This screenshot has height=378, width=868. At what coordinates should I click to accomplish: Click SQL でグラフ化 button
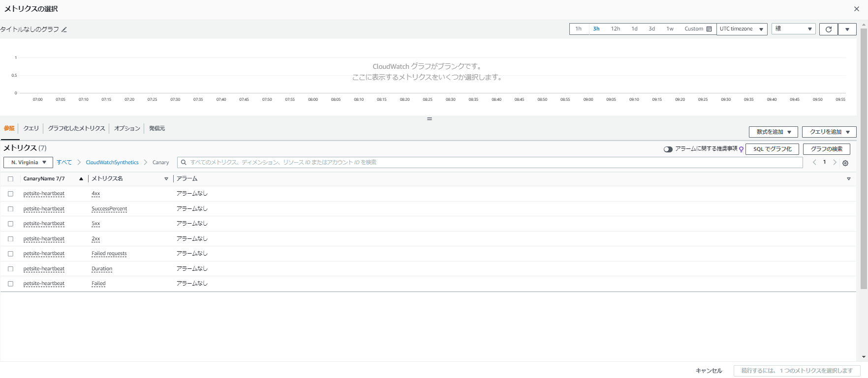pyautogui.click(x=773, y=149)
